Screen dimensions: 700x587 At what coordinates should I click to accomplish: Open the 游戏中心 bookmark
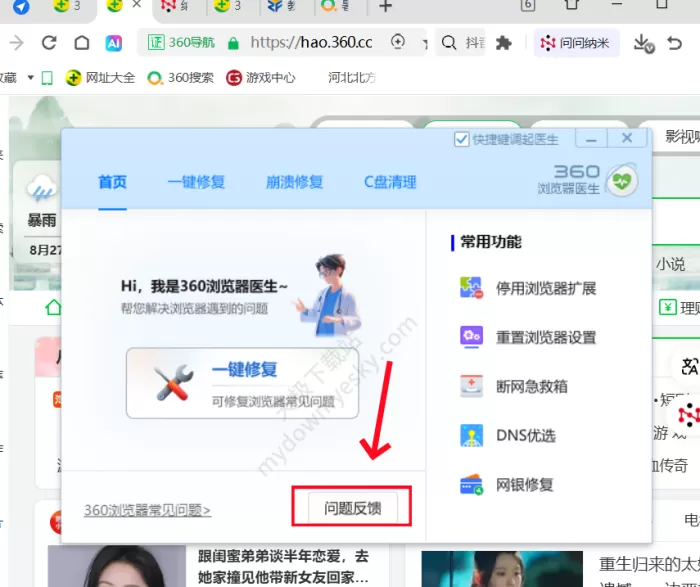[x=261, y=78]
